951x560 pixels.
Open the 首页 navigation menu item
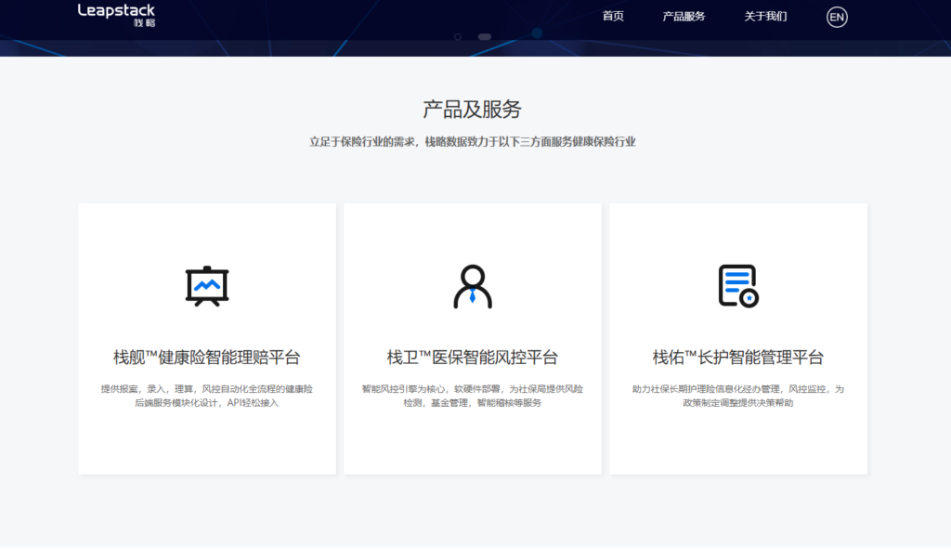pos(612,17)
